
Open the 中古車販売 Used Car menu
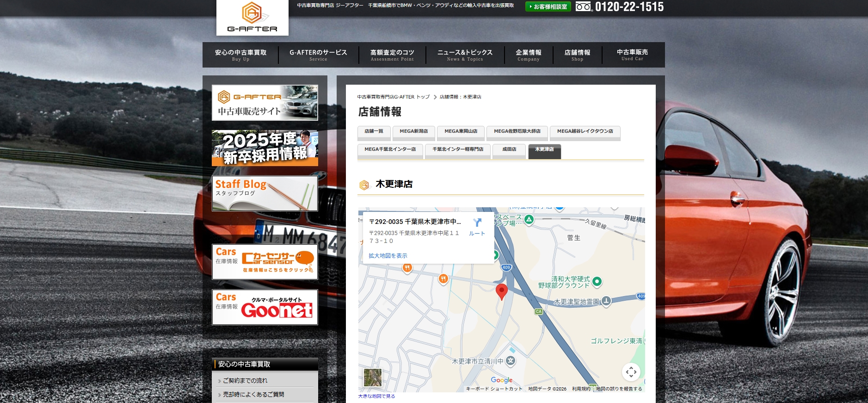[x=632, y=55]
